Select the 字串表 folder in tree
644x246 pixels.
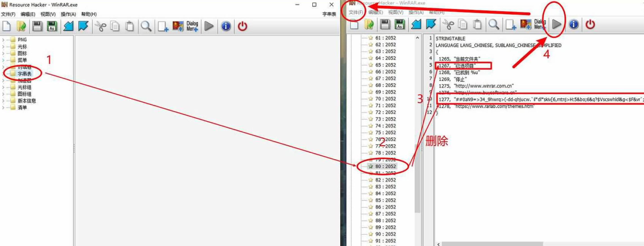coord(24,74)
